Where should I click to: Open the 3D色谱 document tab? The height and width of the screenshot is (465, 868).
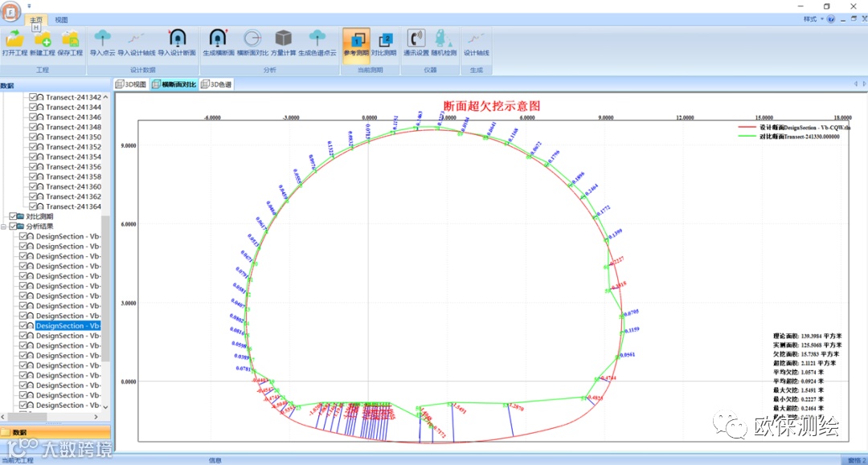click(216, 84)
